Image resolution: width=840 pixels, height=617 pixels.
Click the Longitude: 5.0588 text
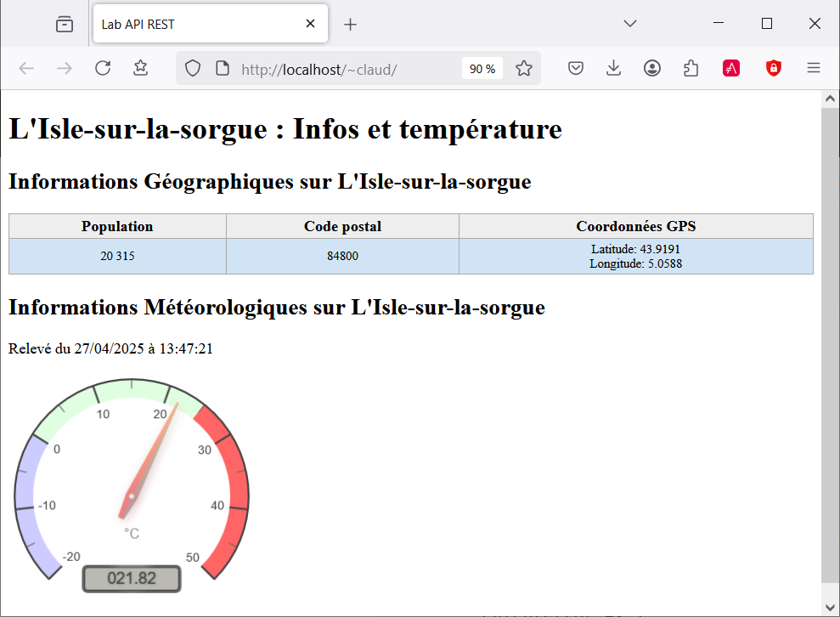[636, 263]
